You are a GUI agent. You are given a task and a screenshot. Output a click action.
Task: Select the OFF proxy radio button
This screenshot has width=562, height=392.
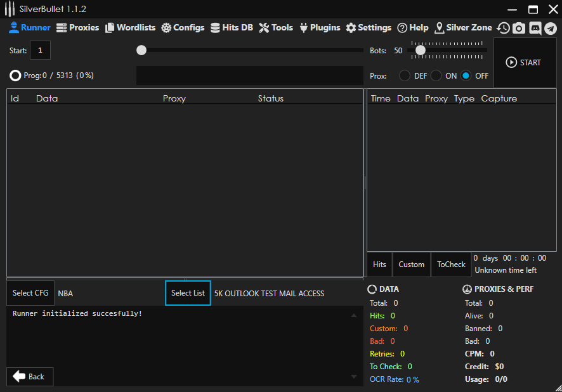(x=466, y=75)
